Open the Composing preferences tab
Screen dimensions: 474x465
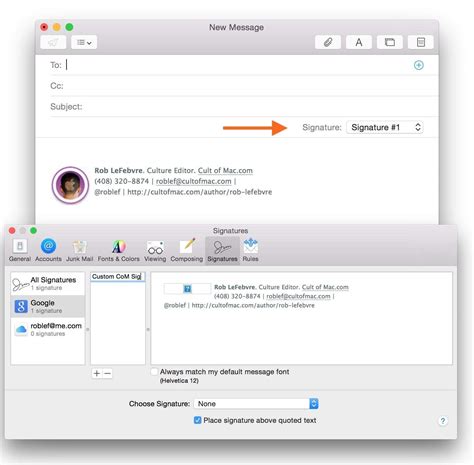coord(187,251)
